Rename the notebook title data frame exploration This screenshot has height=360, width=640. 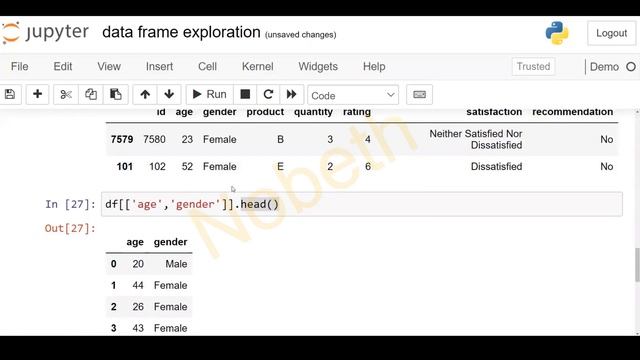click(181, 32)
